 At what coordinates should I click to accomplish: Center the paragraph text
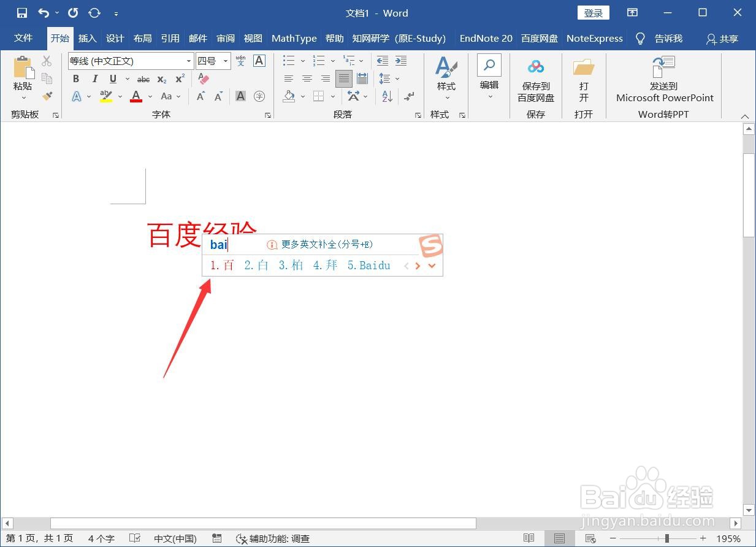(x=307, y=78)
